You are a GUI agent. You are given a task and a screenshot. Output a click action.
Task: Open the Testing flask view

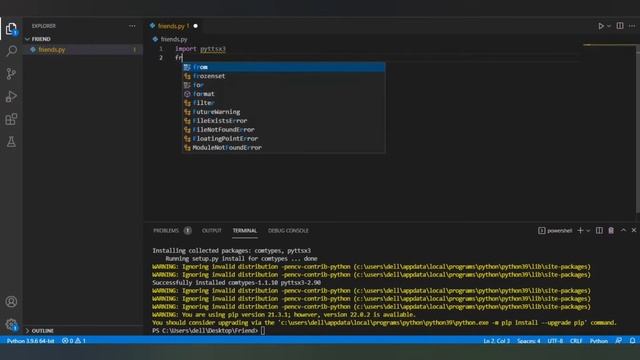(x=11, y=142)
